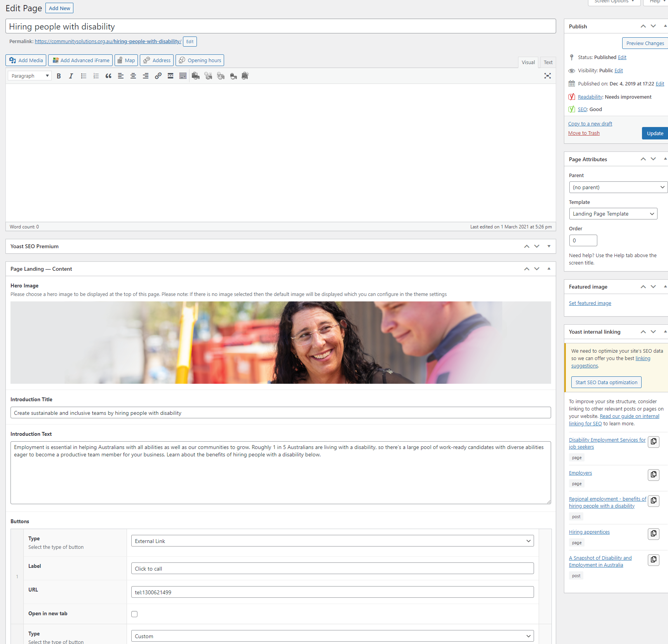Screen dimensions: 668x644
Task: Expand the Yoast SEO Premium panel
Action: (x=549, y=246)
